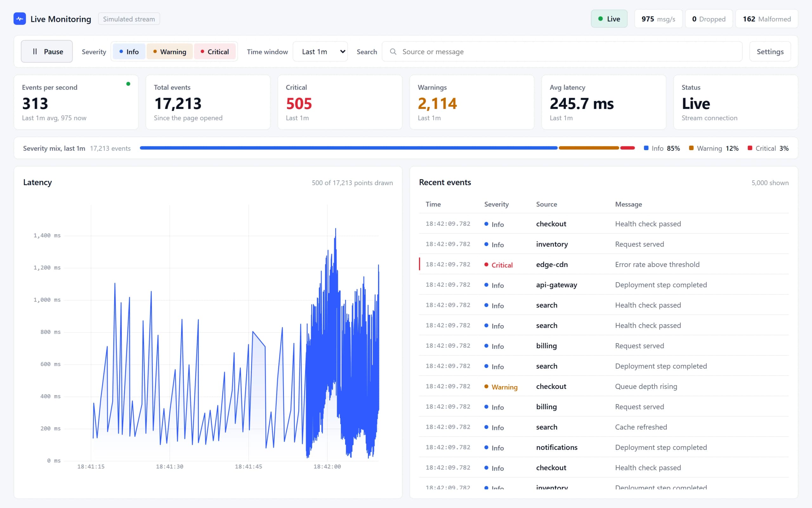The image size is (812, 508).
Task: Click the orange Warning segment of severity bar
Action: [x=588, y=148]
